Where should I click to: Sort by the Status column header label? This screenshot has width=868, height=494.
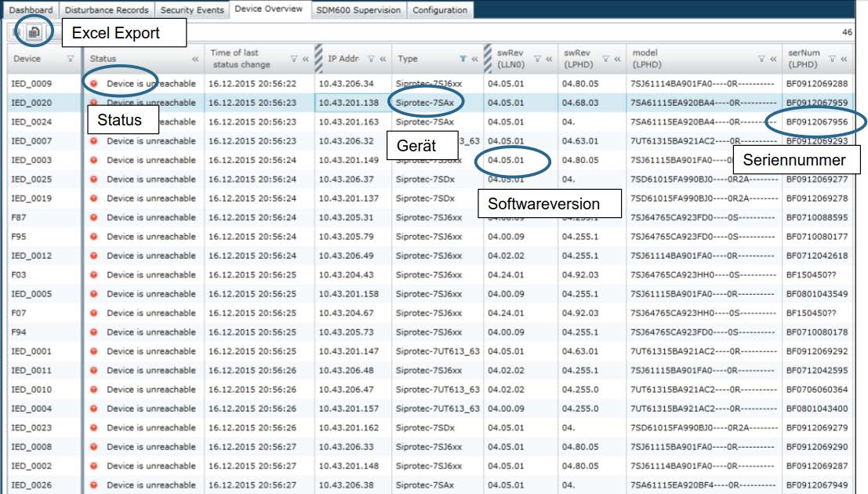(103, 59)
